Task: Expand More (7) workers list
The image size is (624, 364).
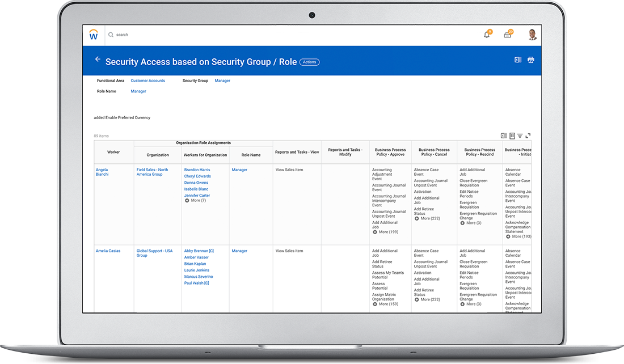Action: pos(195,201)
